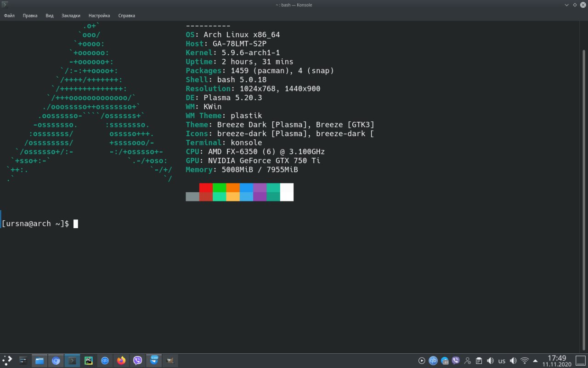Open the Viber system tray icon
This screenshot has width=588, height=368.
(456, 361)
